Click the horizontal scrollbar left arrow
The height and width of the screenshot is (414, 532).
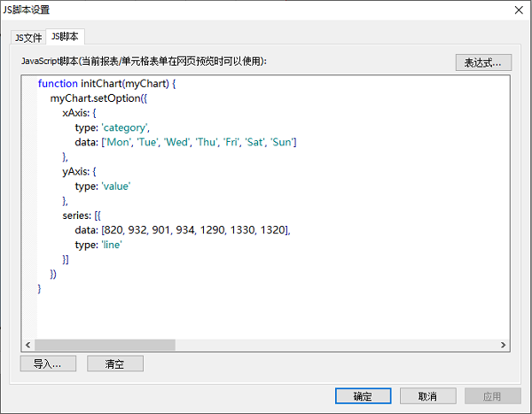(x=27, y=345)
